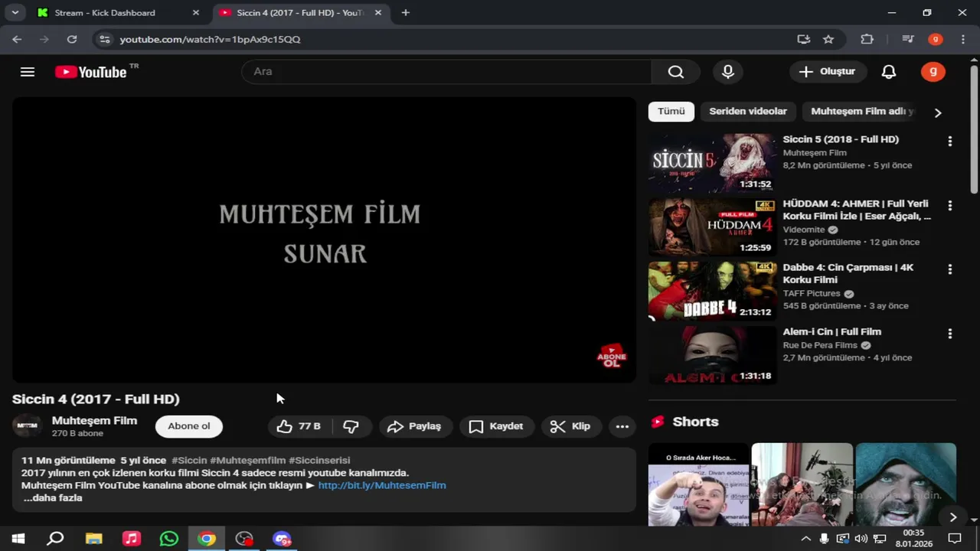The height and width of the screenshot is (551, 980).
Task: Open options menu for Alem-i Cin
Action: (949, 334)
